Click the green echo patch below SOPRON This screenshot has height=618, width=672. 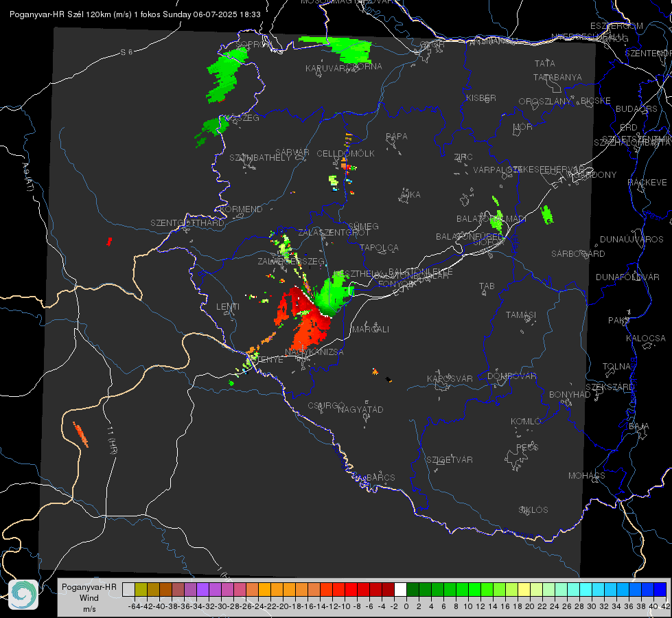(x=227, y=75)
